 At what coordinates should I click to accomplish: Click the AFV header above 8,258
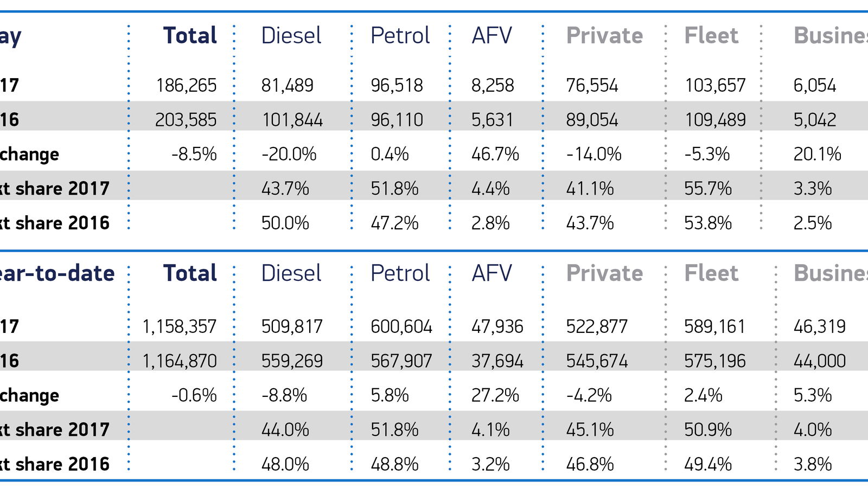(492, 36)
